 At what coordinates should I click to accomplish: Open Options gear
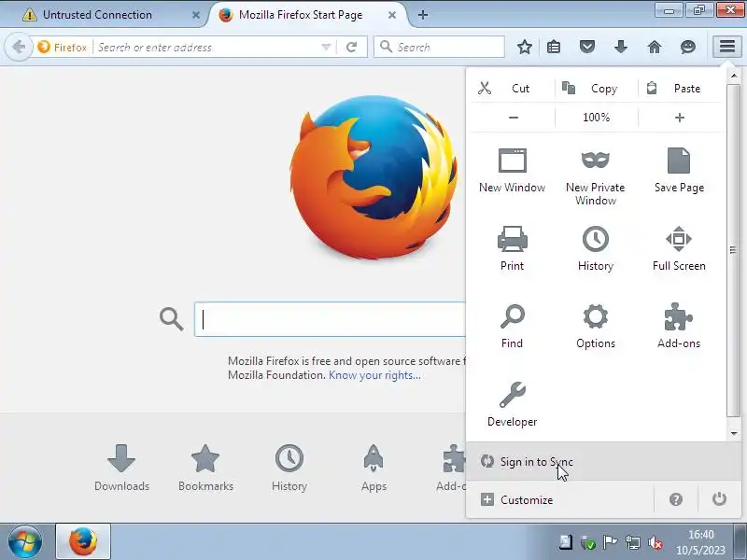pos(596,326)
